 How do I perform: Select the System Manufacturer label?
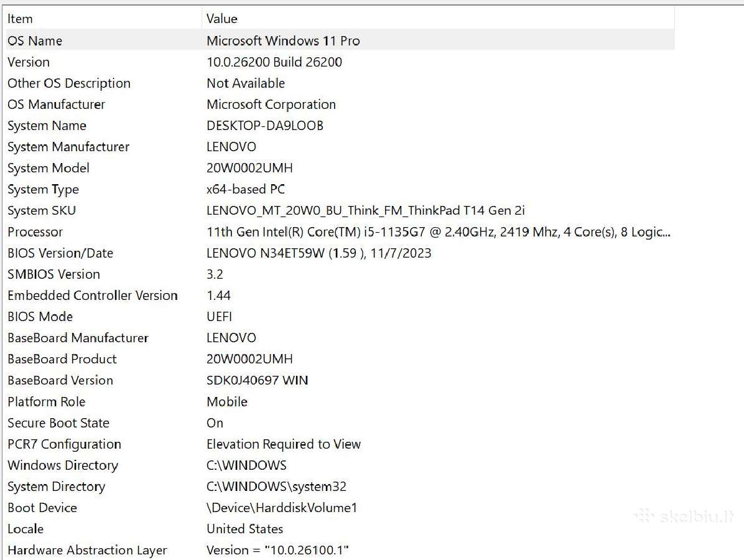point(68,147)
